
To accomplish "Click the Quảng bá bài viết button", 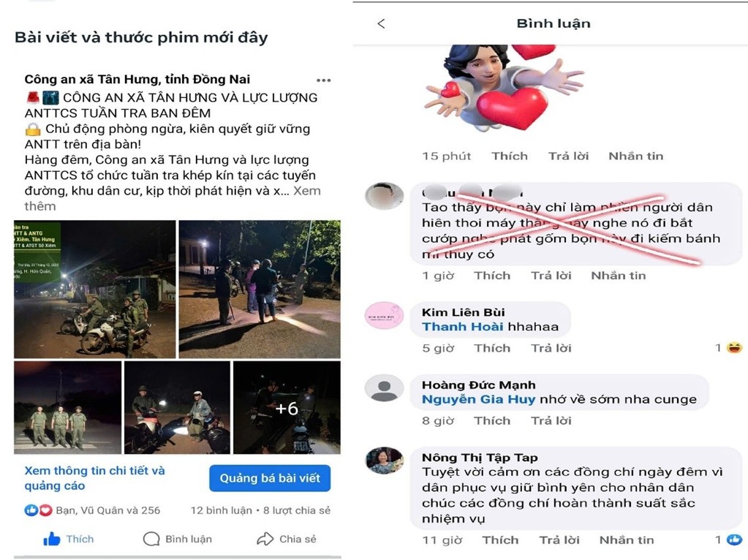I will 270,478.
